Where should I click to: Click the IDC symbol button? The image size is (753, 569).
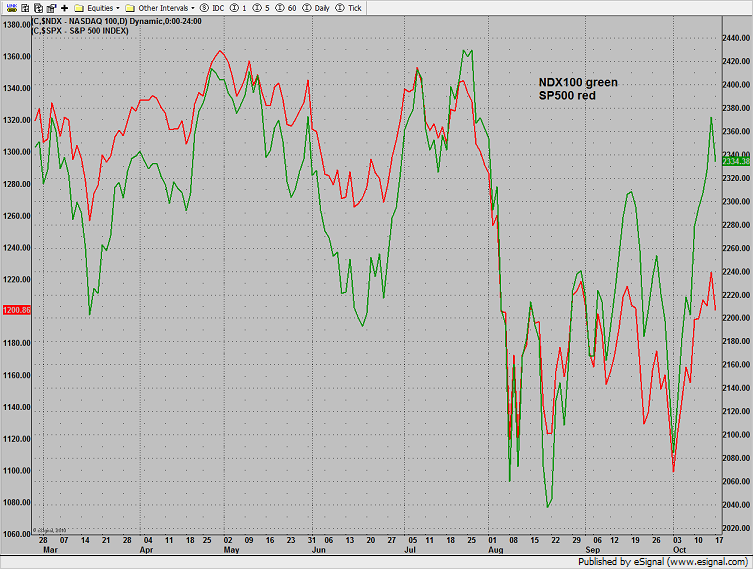pyautogui.click(x=212, y=8)
